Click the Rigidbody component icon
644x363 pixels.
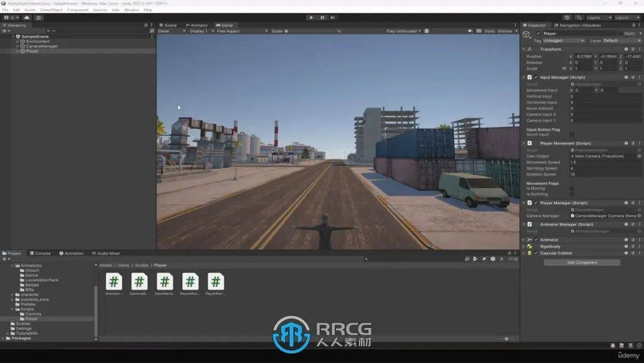530,247
